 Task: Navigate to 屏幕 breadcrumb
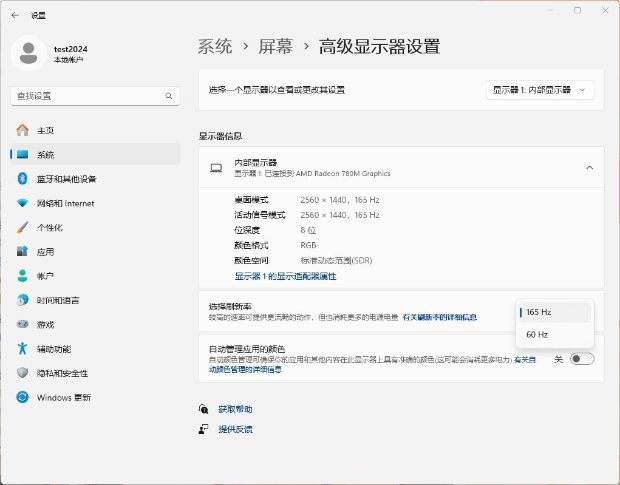(x=276, y=46)
